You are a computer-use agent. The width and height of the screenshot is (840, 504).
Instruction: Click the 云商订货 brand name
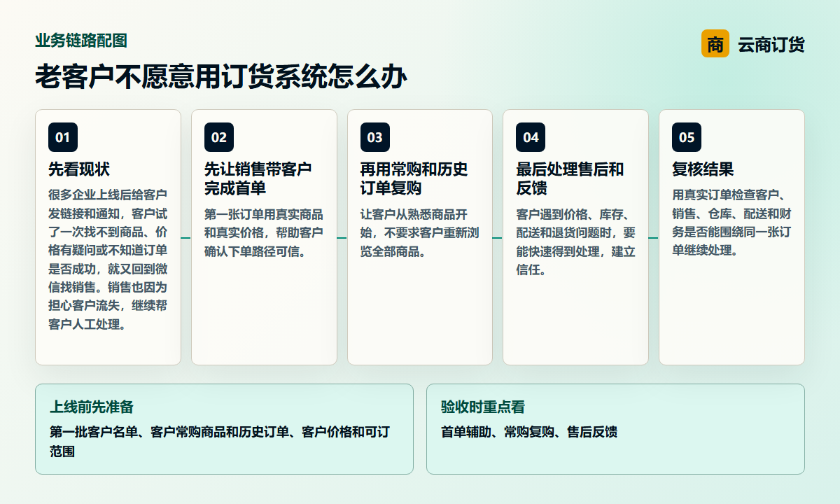[771, 44]
